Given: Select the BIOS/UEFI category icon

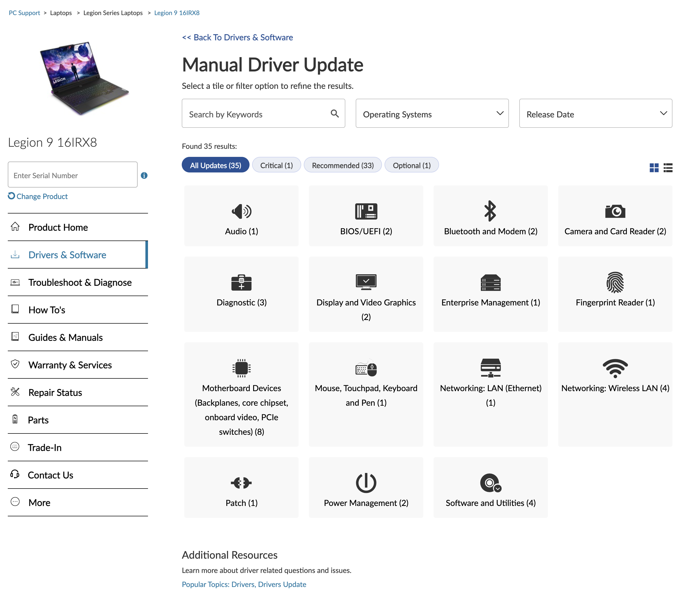Looking at the screenshot, I should [x=366, y=211].
